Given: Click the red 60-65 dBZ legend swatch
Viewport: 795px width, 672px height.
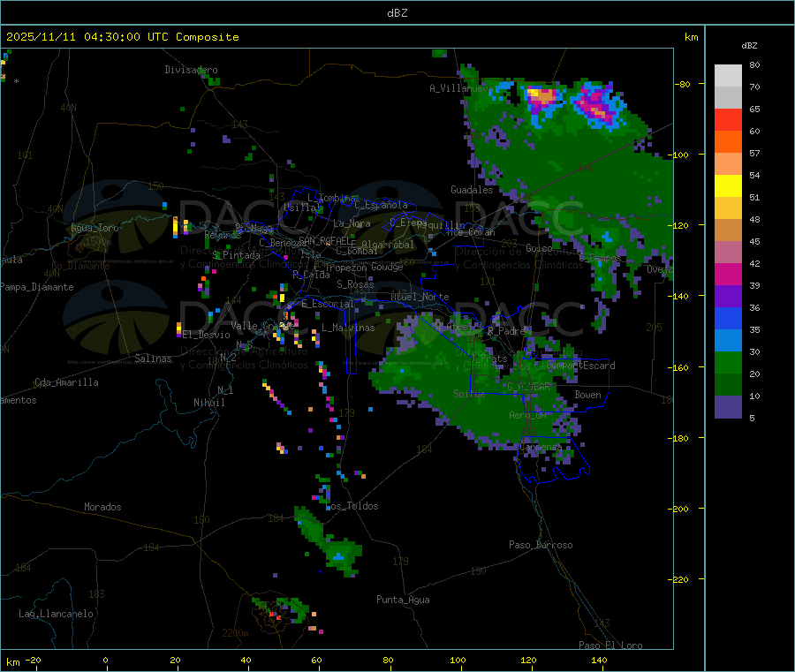Looking at the screenshot, I should point(728,119).
